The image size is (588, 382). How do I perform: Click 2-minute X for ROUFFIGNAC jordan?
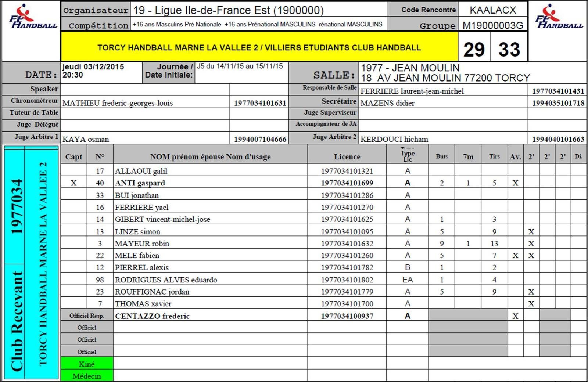click(531, 292)
